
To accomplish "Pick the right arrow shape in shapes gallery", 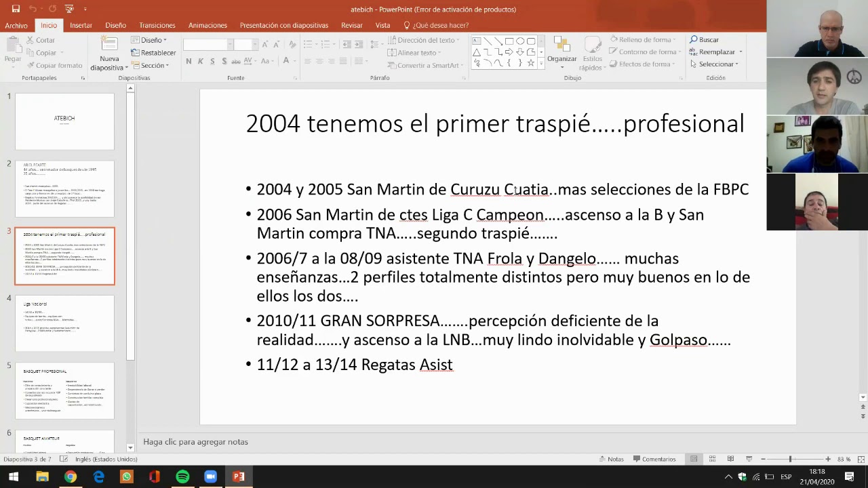I will click(x=509, y=52).
